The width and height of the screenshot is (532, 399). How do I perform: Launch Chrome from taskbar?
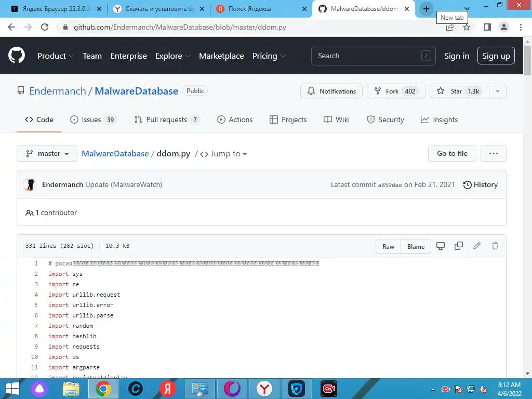pyautogui.click(x=103, y=389)
